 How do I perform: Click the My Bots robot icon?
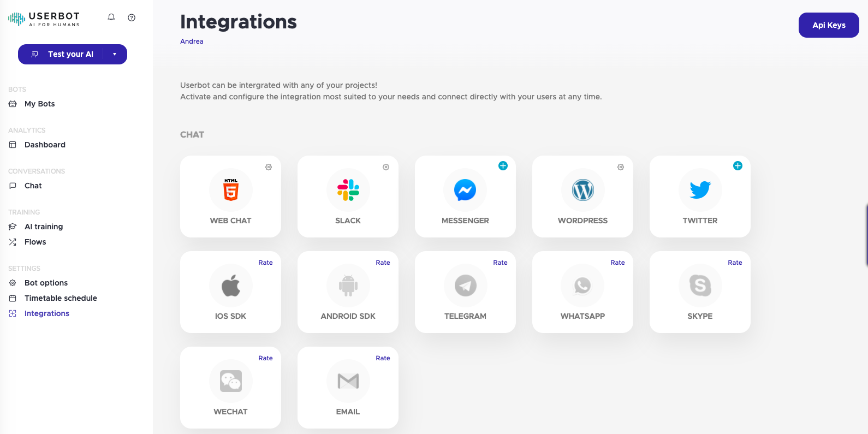(x=13, y=104)
